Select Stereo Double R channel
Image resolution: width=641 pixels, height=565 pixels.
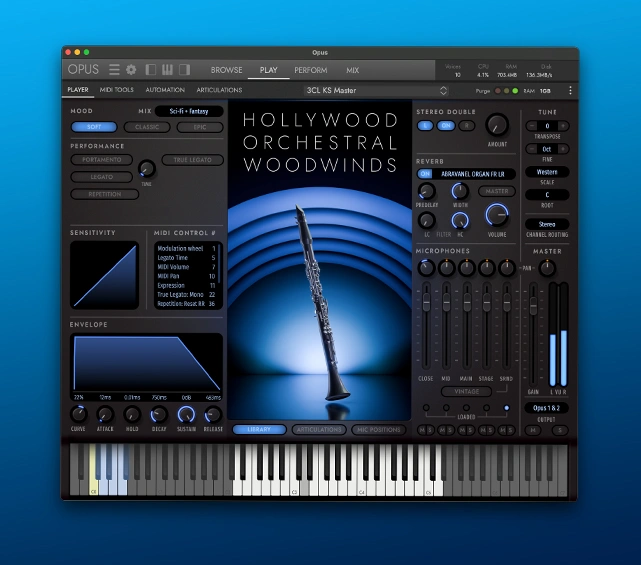466,126
